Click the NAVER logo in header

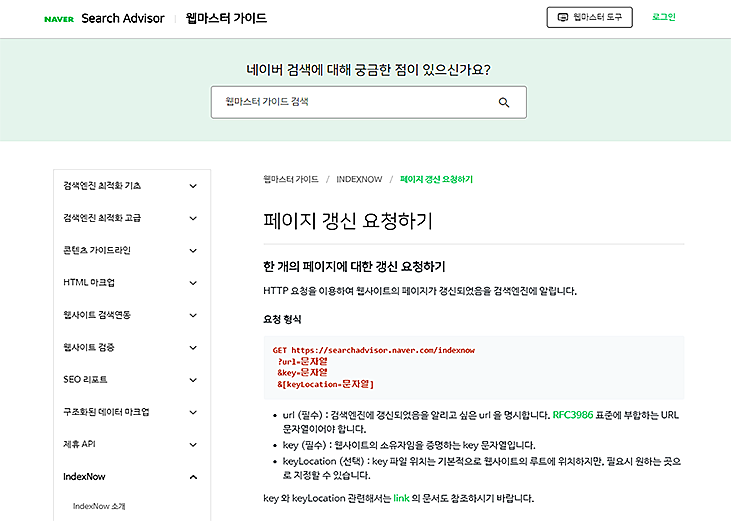pyautogui.click(x=59, y=19)
